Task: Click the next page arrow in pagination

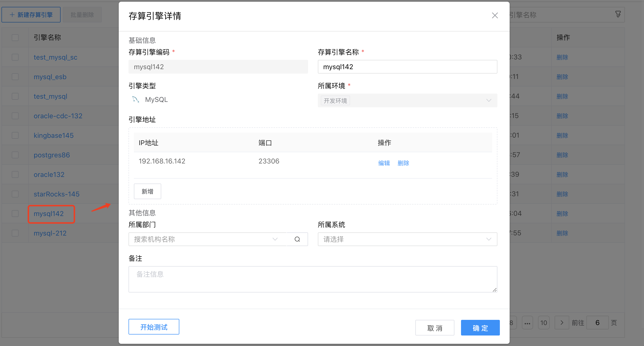Action: pyautogui.click(x=562, y=323)
